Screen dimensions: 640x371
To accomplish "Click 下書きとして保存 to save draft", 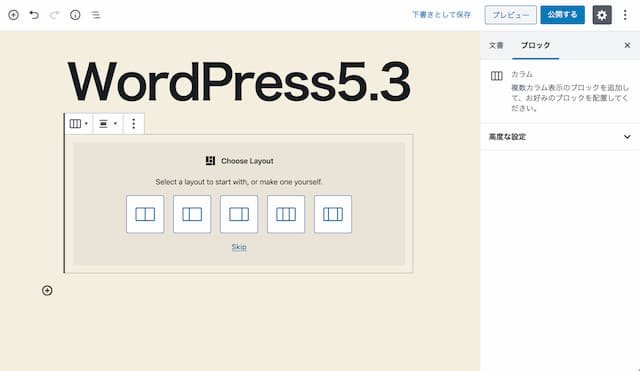I will (x=441, y=15).
